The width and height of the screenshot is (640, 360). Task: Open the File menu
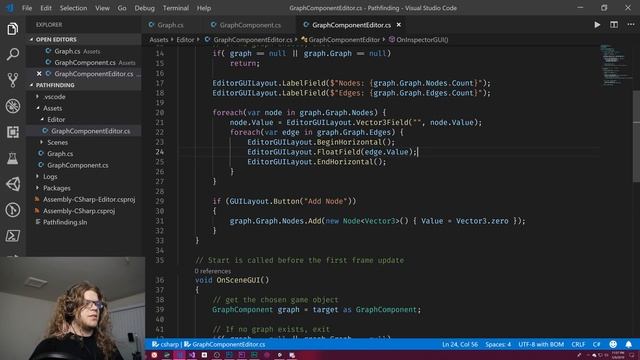(x=27, y=8)
